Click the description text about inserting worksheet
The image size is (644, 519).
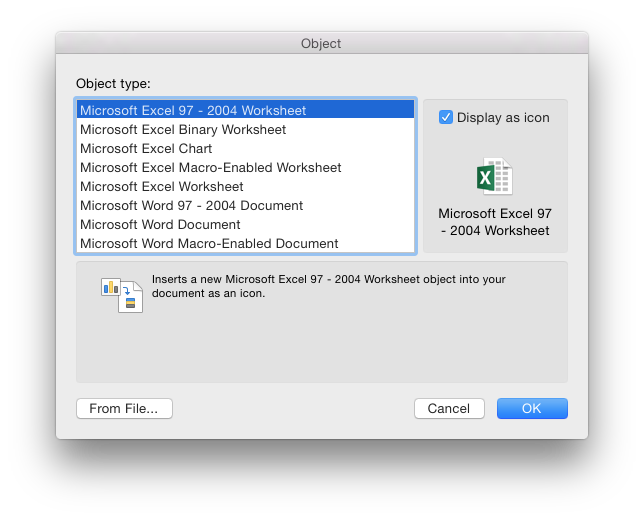point(329,286)
